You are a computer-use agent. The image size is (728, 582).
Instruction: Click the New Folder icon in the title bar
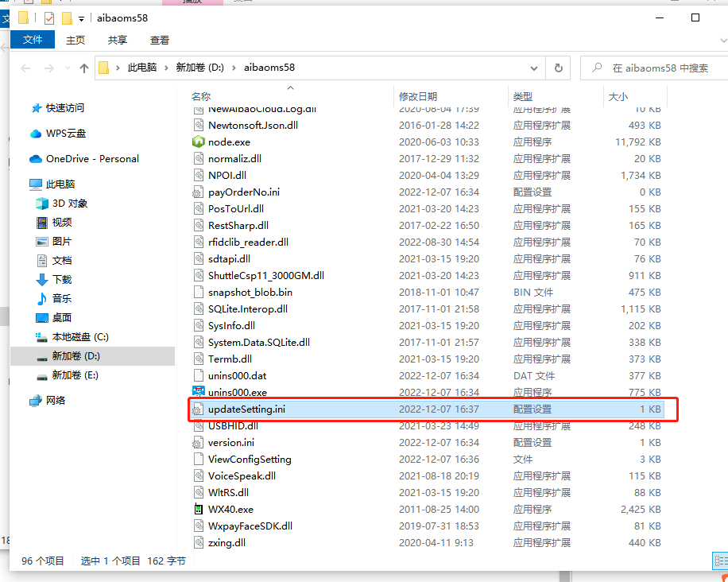[x=68, y=17]
